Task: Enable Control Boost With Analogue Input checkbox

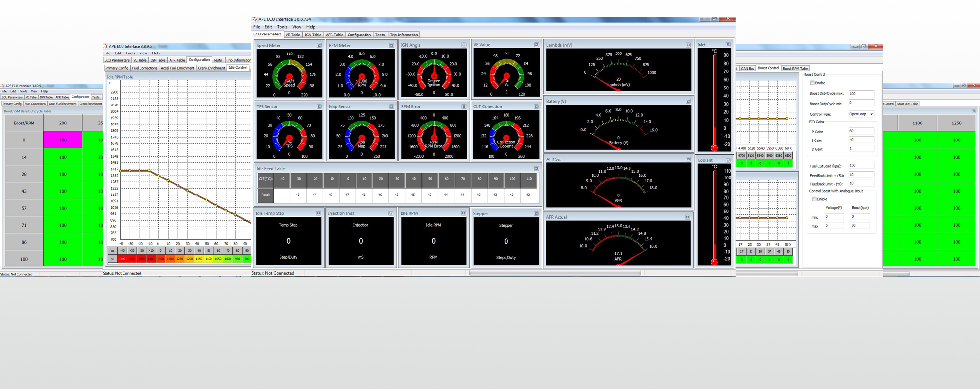Action: pos(814,199)
